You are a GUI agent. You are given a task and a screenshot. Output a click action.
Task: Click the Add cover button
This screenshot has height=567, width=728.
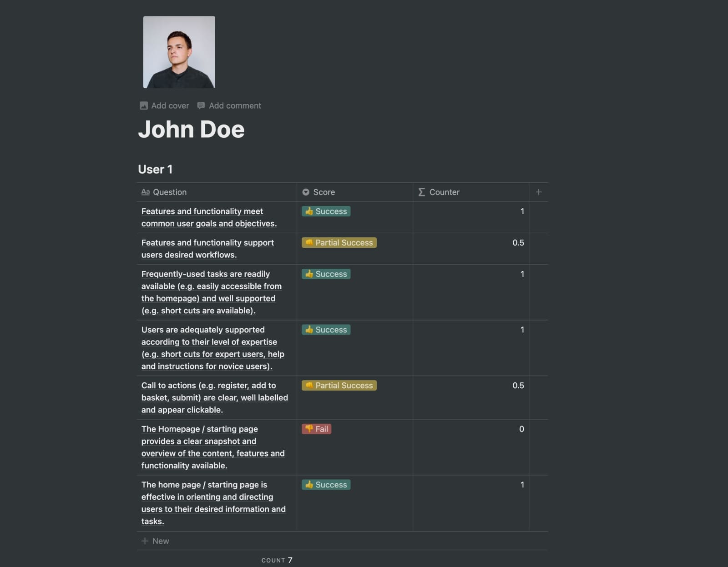coord(164,105)
